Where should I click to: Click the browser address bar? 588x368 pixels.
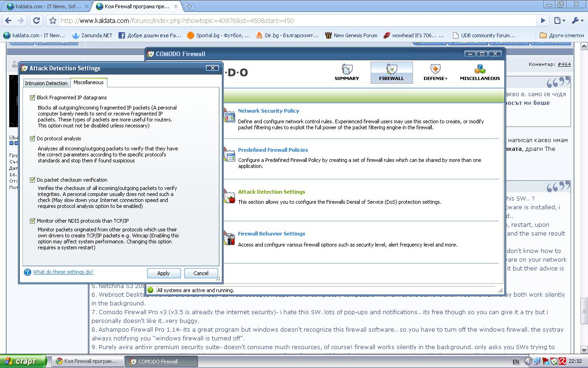tap(294, 21)
